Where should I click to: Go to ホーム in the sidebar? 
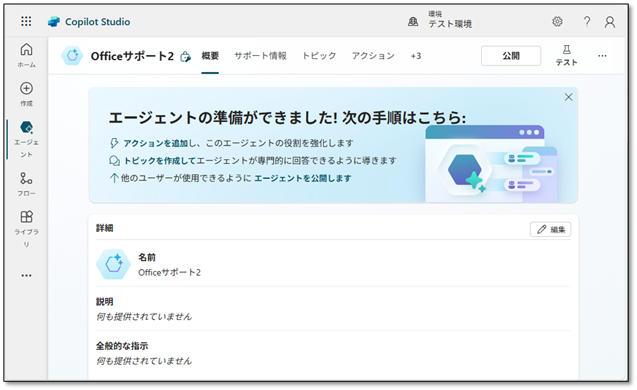[x=26, y=55]
